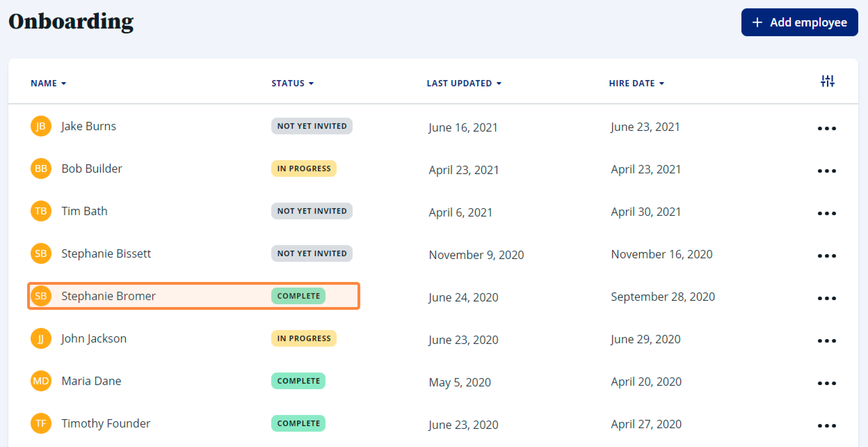Select the June 24, 2020 date

(x=464, y=297)
